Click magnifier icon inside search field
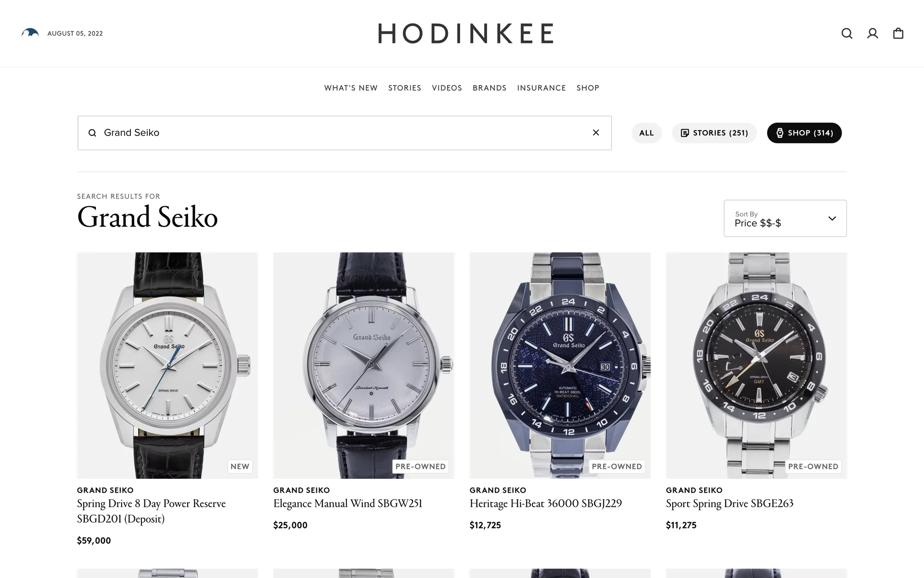 click(92, 133)
